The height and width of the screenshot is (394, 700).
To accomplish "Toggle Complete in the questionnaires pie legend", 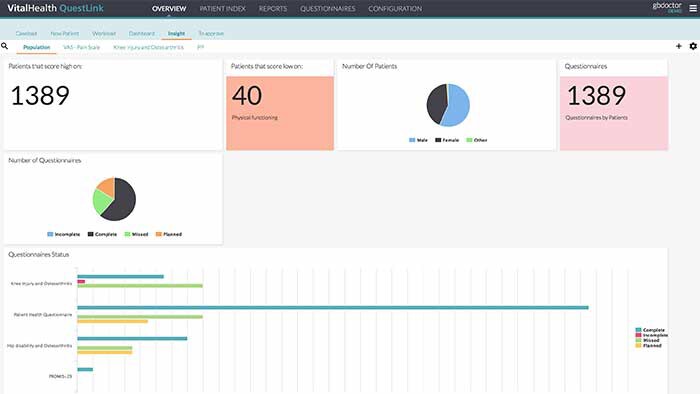I will pos(102,234).
